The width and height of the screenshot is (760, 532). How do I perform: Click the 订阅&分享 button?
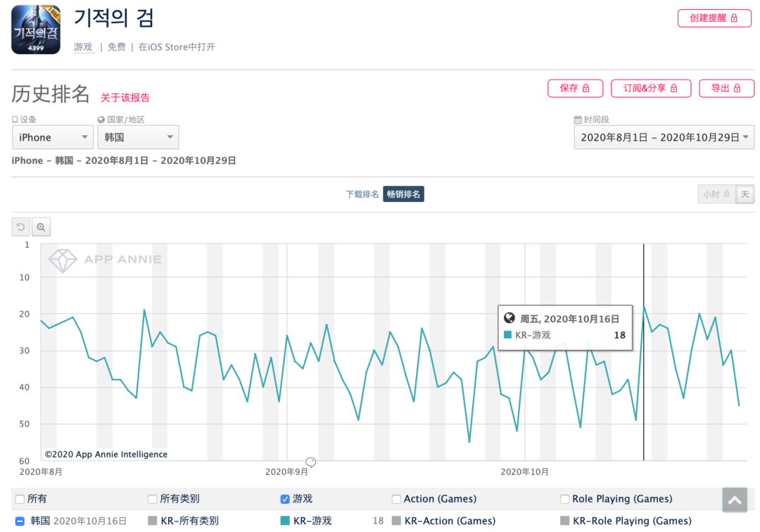pos(650,88)
